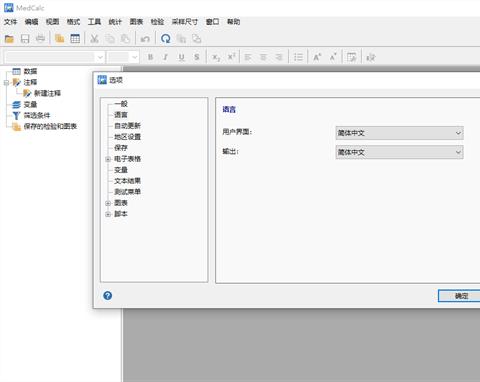Open the 统计 menu
This screenshot has width=480, height=382.
pos(115,22)
